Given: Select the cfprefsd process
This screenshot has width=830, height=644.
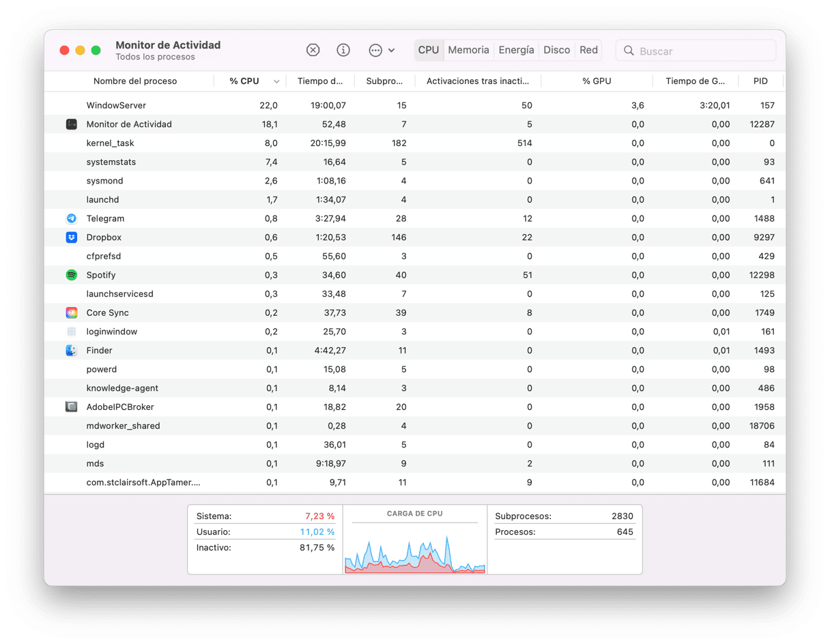Looking at the screenshot, I should pos(103,257).
